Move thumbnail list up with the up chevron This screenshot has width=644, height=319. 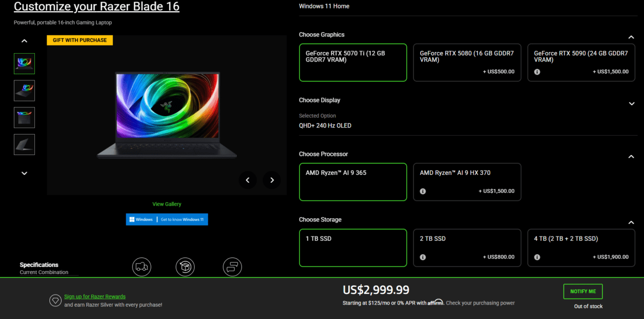point(24,41)
